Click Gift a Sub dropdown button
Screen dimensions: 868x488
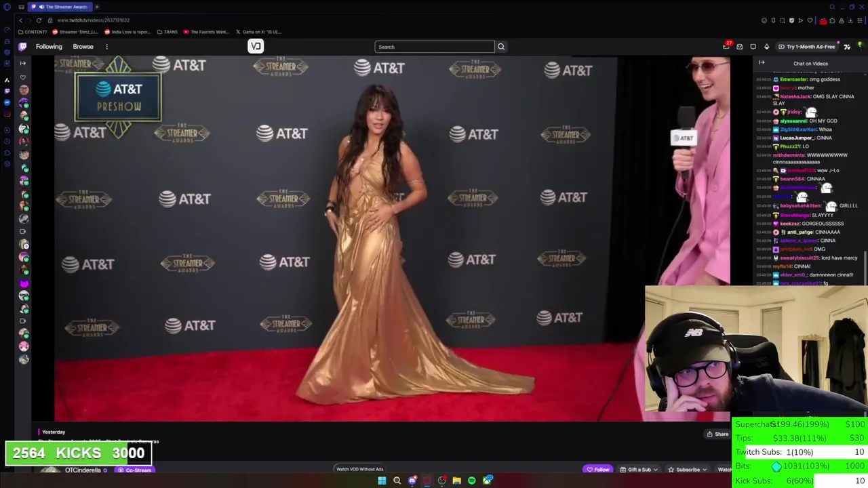tap(638, 470)
